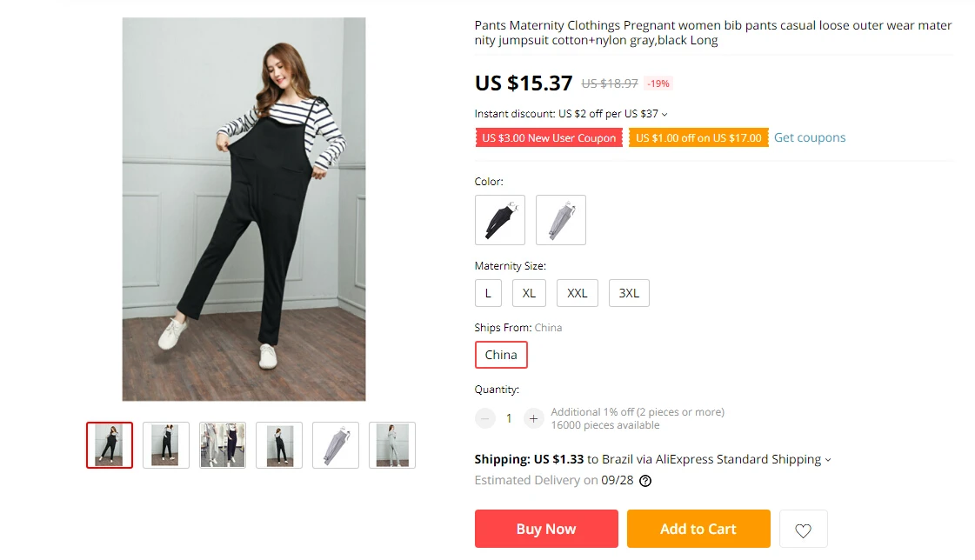The image size is (975, 560).
Task: Increase quantity with the plus button
Action: tap(533, 418)
